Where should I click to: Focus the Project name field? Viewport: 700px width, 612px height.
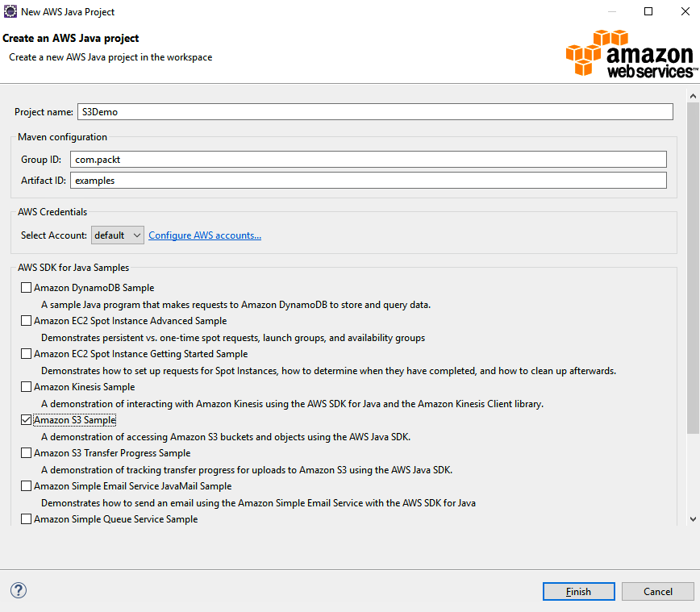pyautogui.click(x=375, y=111)
